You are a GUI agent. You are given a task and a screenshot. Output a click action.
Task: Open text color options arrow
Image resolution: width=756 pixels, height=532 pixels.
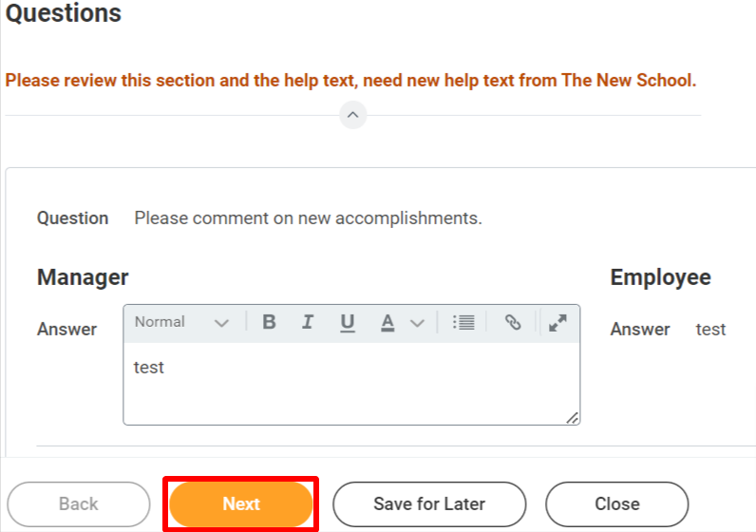[x=418, y=323]
